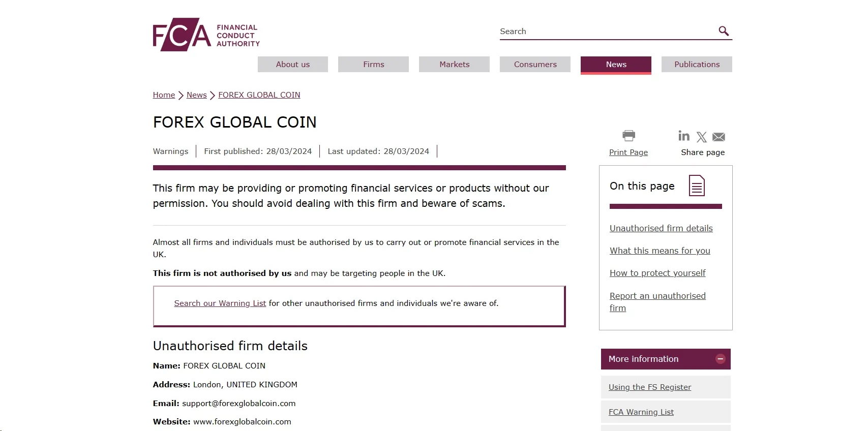
Task: Click the website www.forexglobalcoin.com text
Action: click(x=243, y=422)
